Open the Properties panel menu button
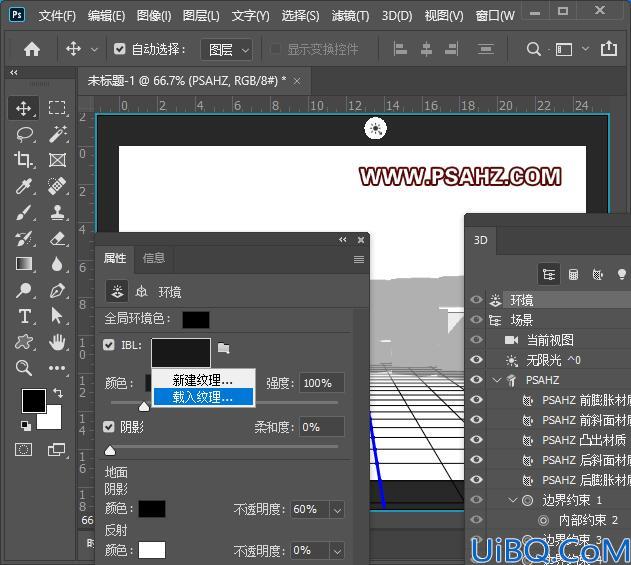Viewport: 631px width, 565px height. 359,260
